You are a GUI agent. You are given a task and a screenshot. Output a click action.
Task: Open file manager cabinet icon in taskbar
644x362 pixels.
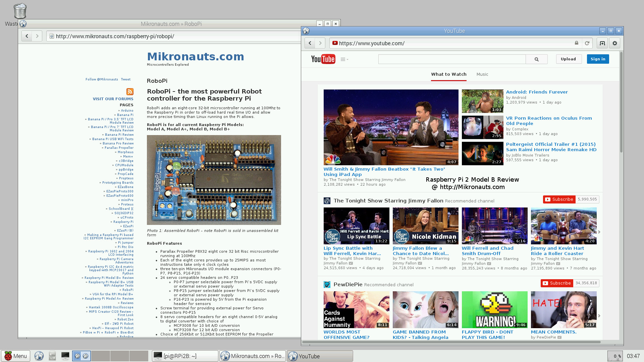point(52,356)
